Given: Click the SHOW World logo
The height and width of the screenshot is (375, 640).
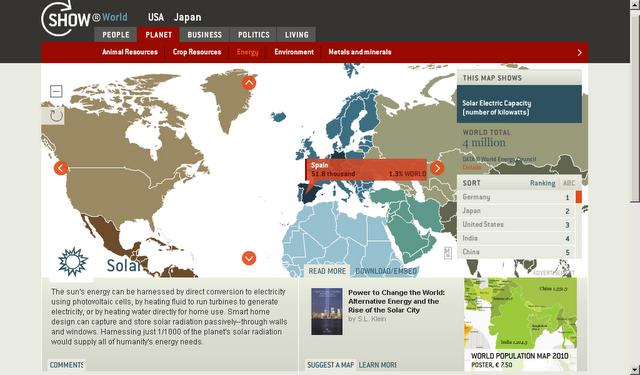Looking at the screenshot, I should [84, 18].
